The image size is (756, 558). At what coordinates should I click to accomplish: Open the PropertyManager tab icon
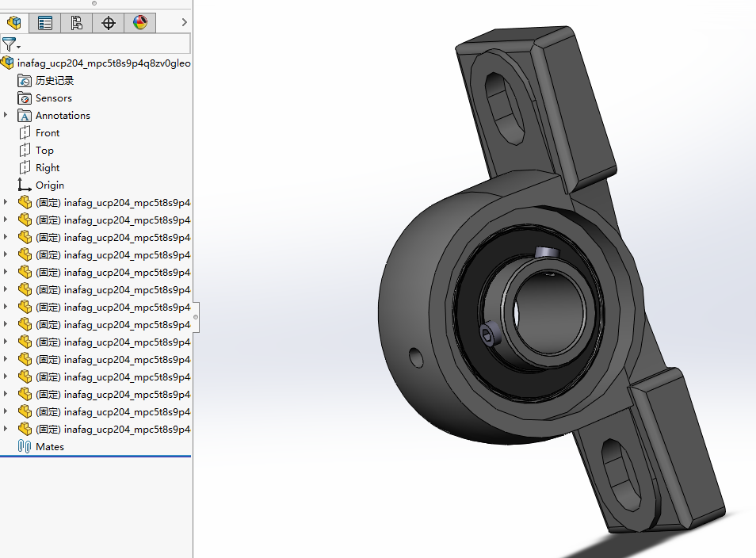coord(44,22)
